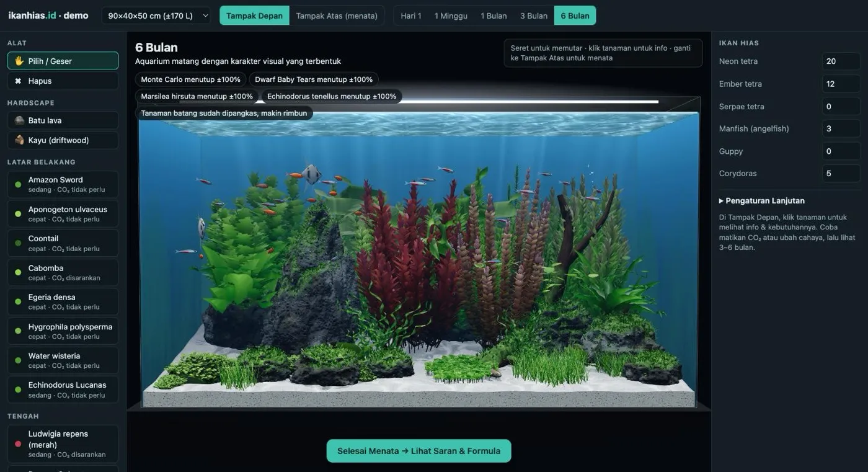Show the 1 Bulan growth stage
Image resolution: width=868 pixels, height=472 pixels.
coord(494,16)
